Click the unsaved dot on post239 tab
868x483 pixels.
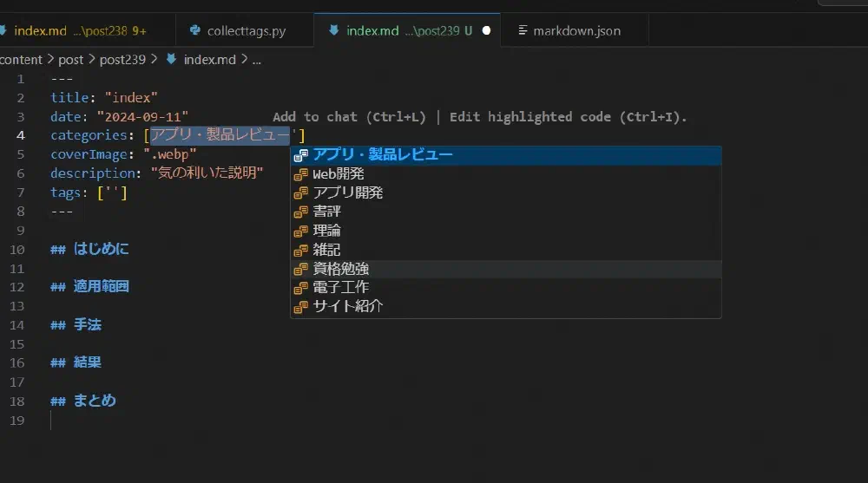click(486, 31)
